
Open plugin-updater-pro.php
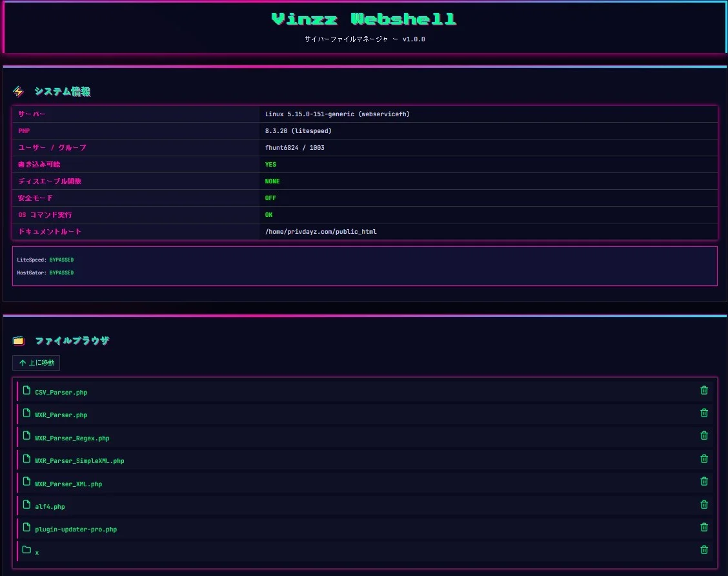[x=76, y=529]
